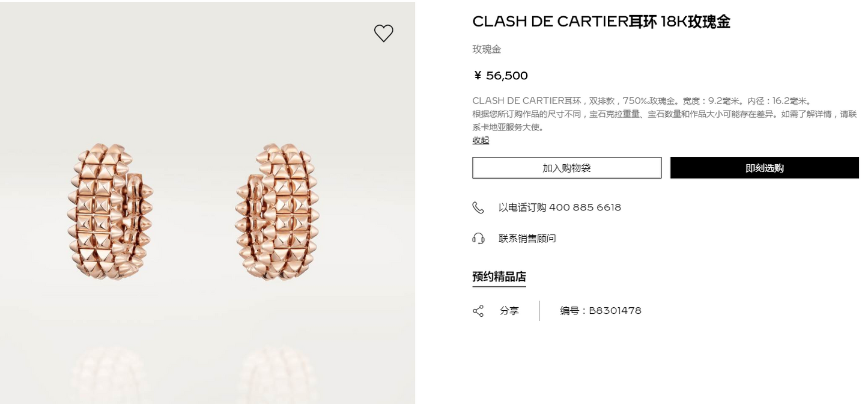The image size is (868, 404).
Task: Click the 分享 share label
Action: (509, 311)
